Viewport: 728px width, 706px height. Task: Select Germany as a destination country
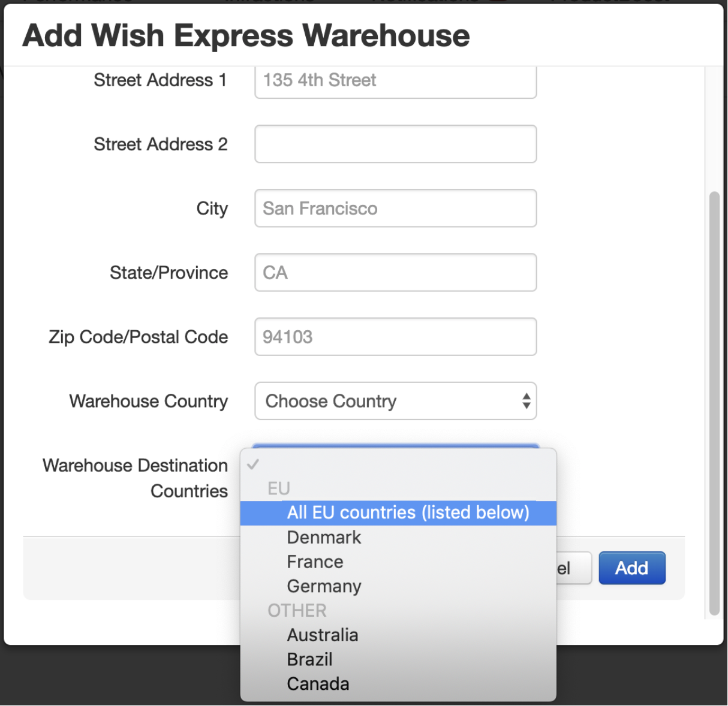coord(324,586)
